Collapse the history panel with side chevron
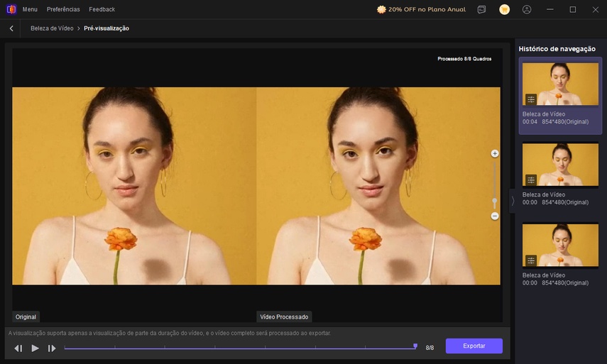 tap(513, 201)
